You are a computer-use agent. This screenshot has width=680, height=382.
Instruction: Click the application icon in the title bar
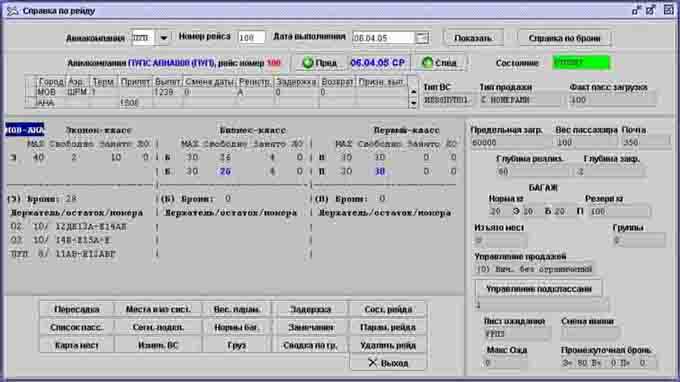(13, 11)
